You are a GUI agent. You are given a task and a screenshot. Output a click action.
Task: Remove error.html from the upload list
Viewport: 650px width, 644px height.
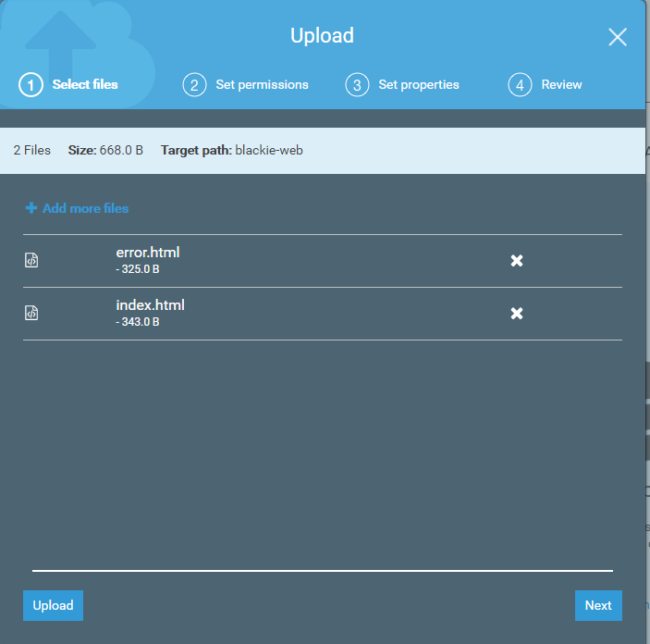point(517,261)
